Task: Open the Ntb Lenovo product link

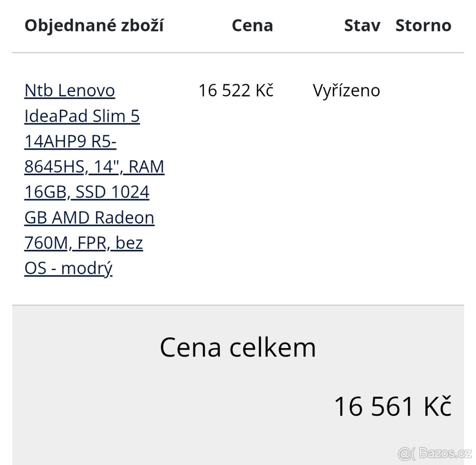Action: [69, 90]
